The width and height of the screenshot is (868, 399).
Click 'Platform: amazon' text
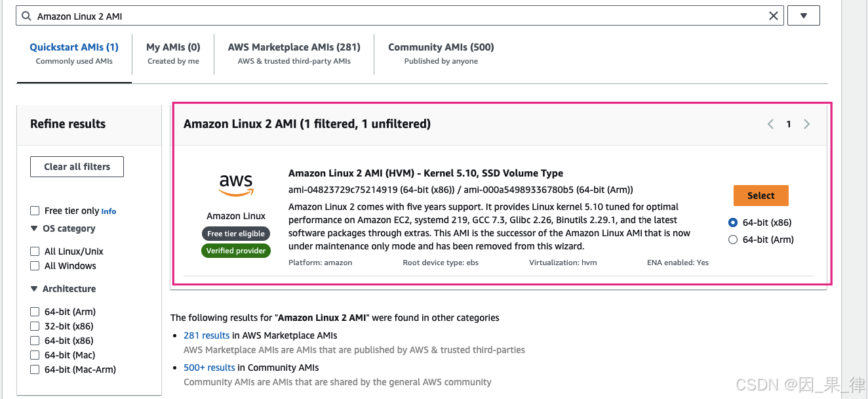[x=321, y=262]
